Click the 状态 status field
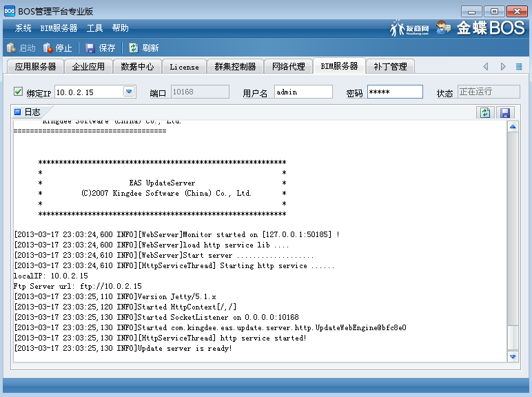532x397 pixels. (489, 92)
